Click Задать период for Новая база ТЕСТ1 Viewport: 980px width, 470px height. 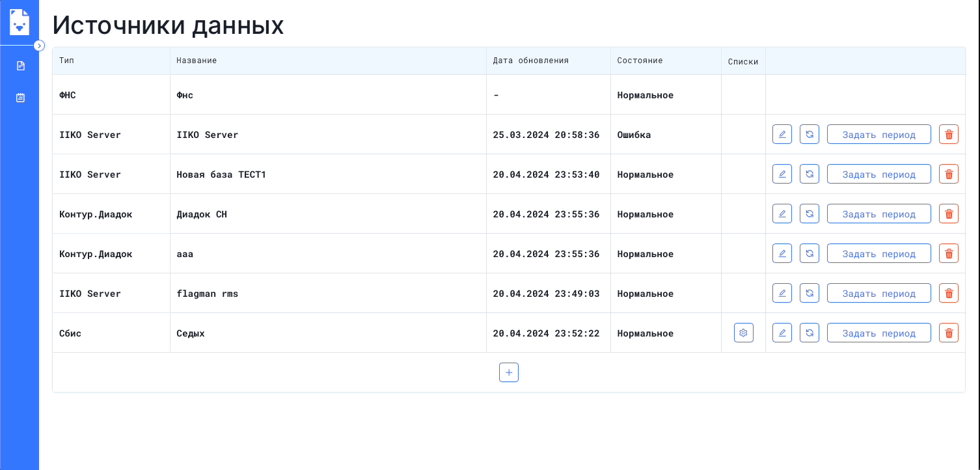click(878, 174)
